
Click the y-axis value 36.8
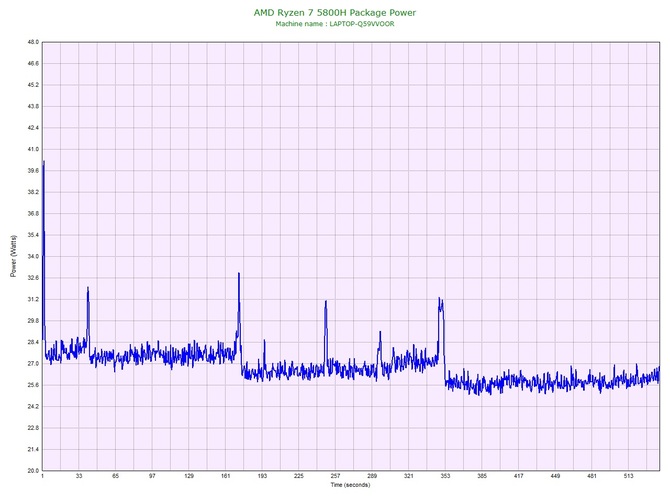(33, 214)
